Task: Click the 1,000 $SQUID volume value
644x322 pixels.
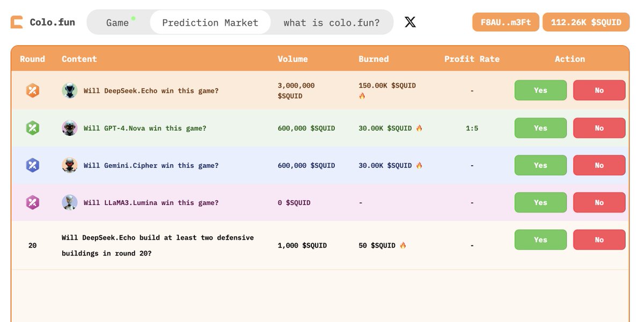Action: (302, 245)
